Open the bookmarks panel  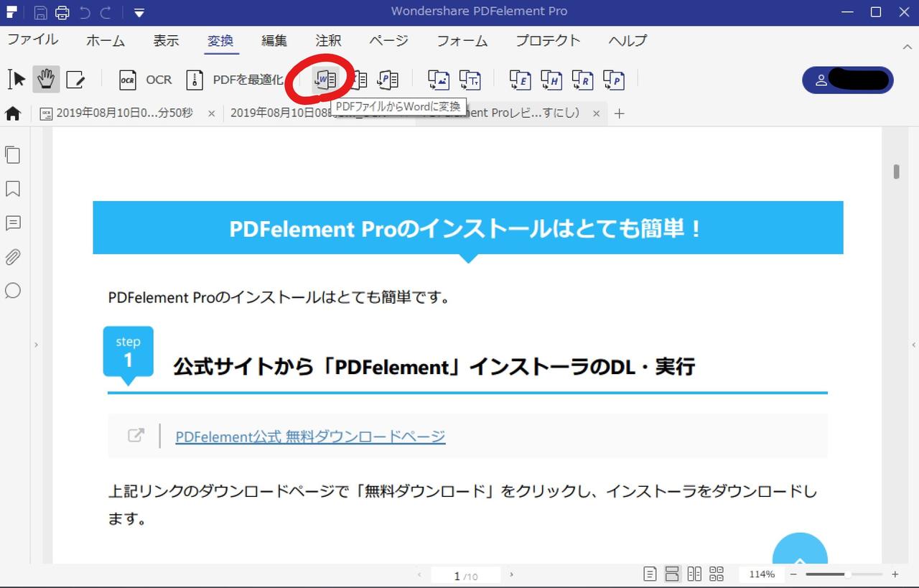click(x=13, y=189)
